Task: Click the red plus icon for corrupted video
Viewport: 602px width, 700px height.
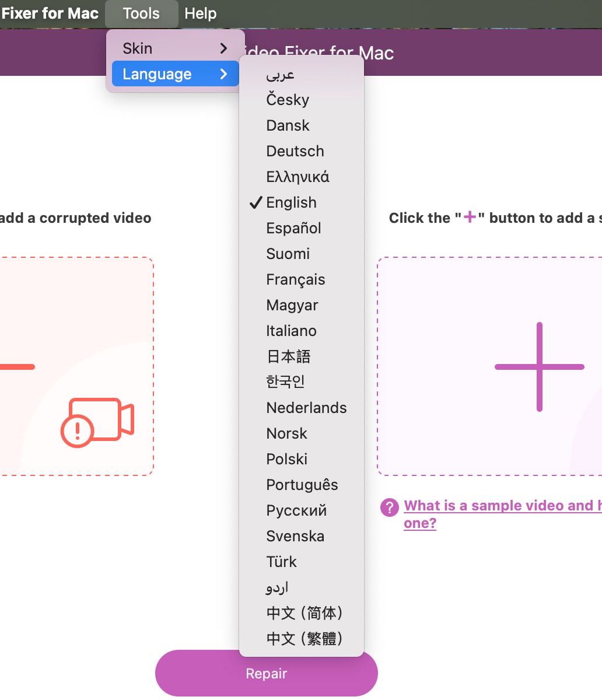Action: tap(16, 367)
